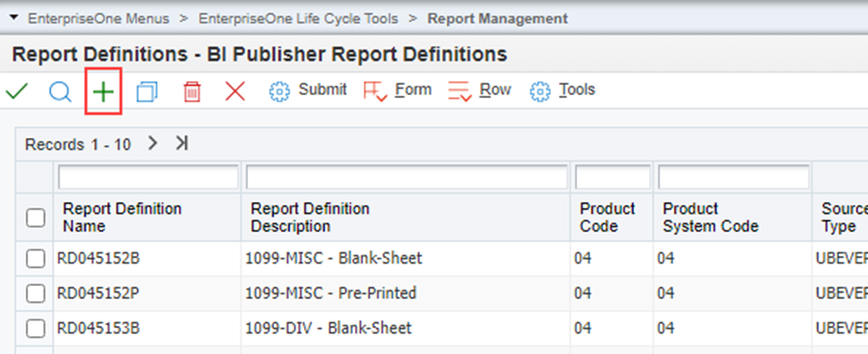Image resolution: width=868 pixels, height=354 pixels.
Task: Open the Row menu
Action: [479, 90]
